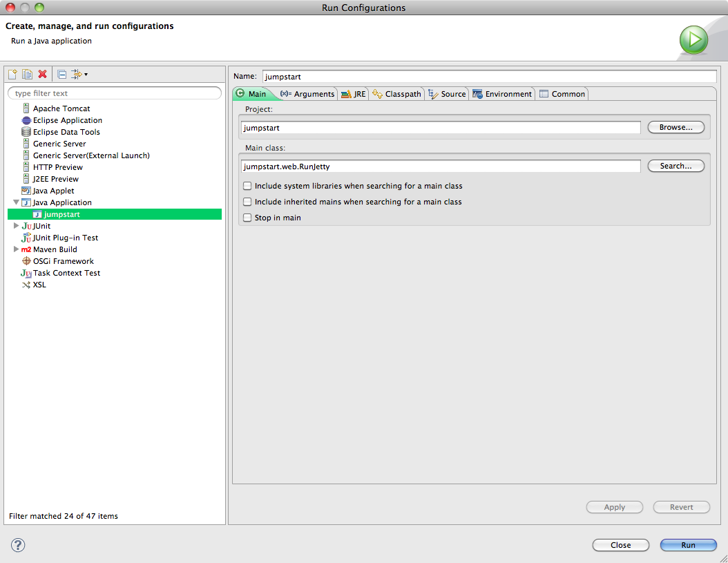
Task: Select the XSL entry
Action: (x=39, y=285)
